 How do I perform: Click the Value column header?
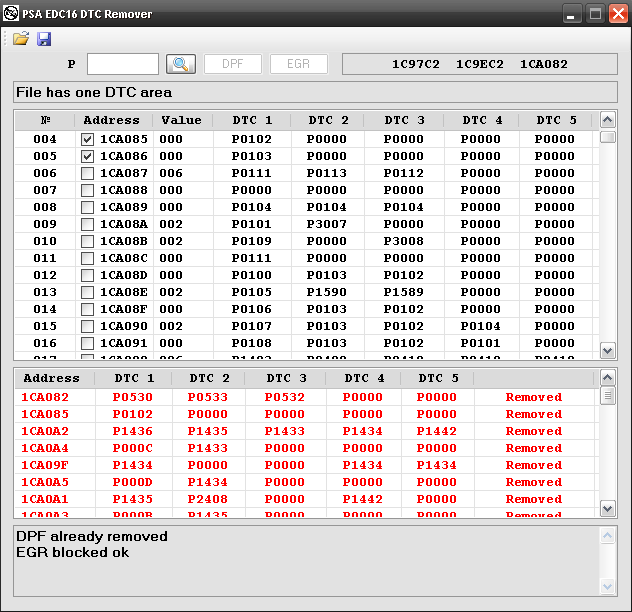pos(182,120)
